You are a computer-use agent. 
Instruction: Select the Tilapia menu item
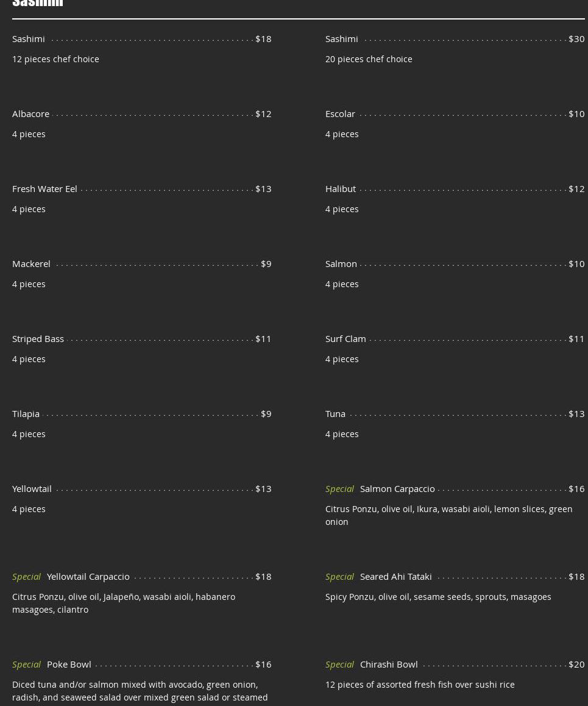pyautogui.click(x=26, y=413)
